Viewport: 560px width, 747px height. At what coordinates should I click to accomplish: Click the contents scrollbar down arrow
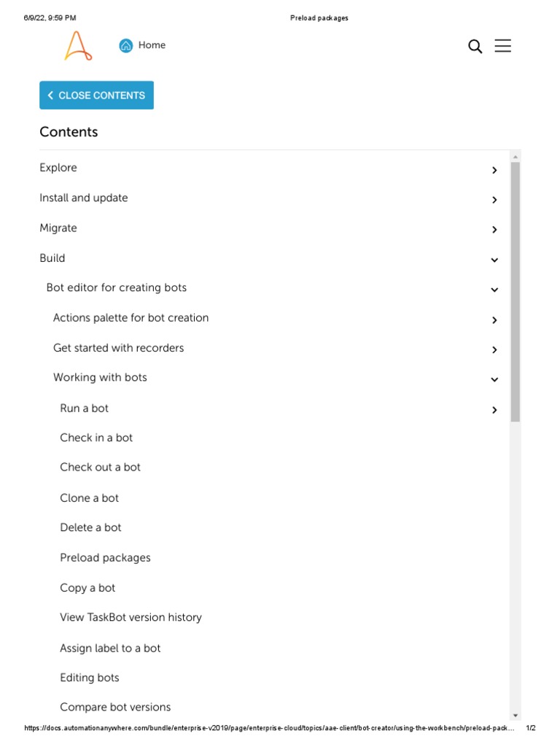click(516, 716)
